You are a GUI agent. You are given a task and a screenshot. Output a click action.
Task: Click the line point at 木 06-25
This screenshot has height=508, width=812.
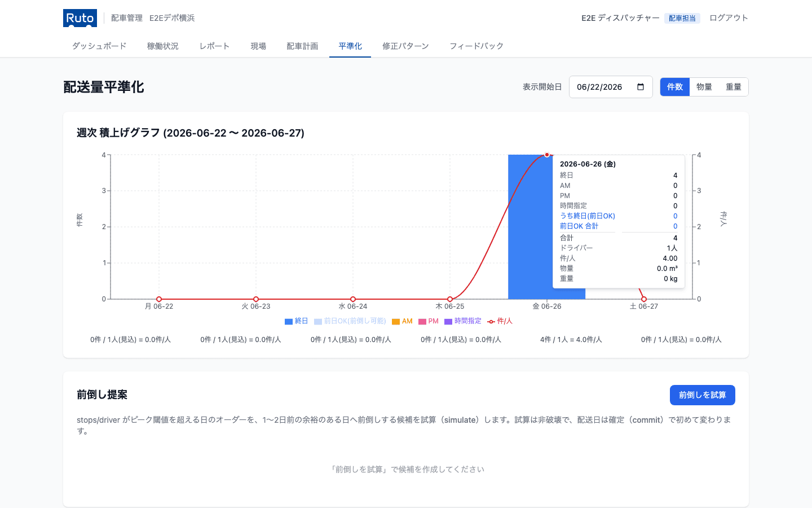(x=450, y=299)
